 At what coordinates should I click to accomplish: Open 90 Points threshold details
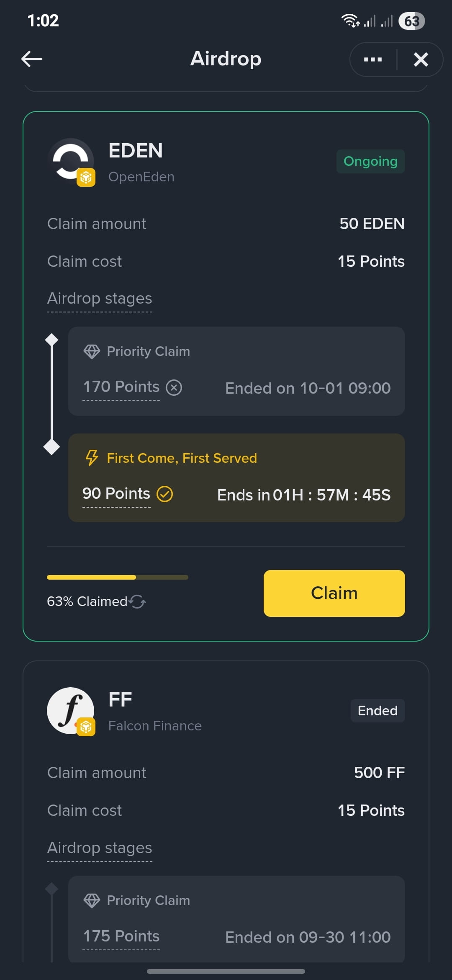click(116, 493)
